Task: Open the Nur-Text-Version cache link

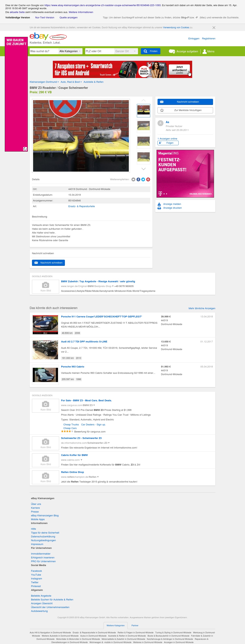Action: tap(45, 18)
